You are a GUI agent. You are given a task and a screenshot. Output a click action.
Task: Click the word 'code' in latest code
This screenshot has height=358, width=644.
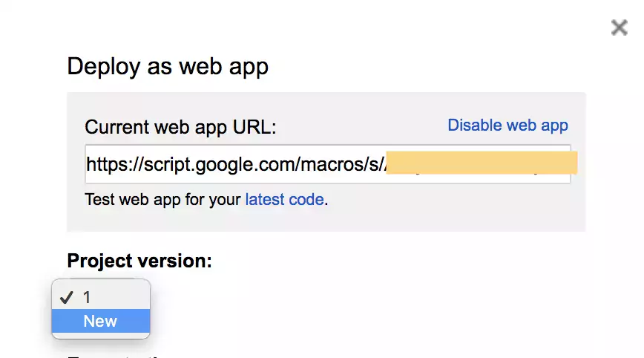pos(307,199)
